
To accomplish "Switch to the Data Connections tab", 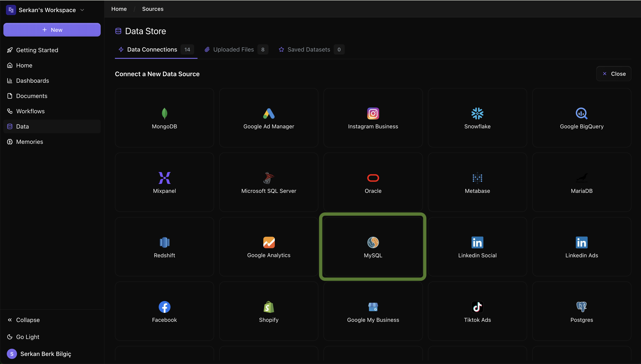I will (156, 49).
